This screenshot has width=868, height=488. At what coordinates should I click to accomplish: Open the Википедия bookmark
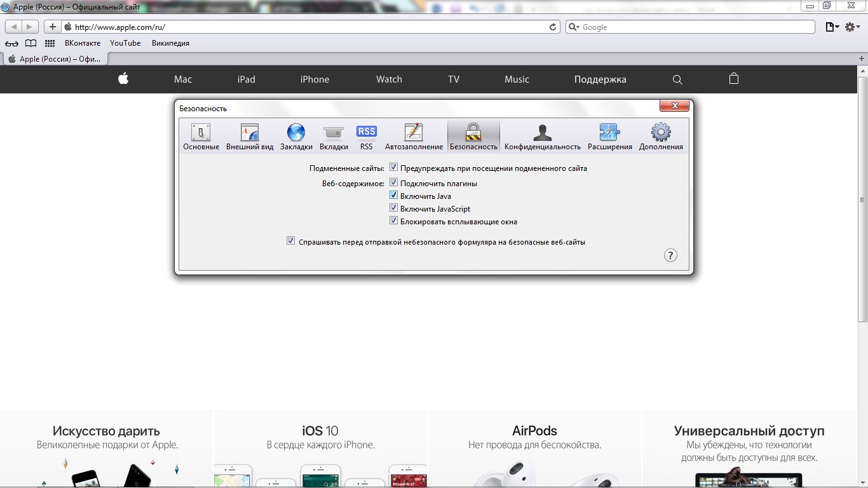(170, 43)
